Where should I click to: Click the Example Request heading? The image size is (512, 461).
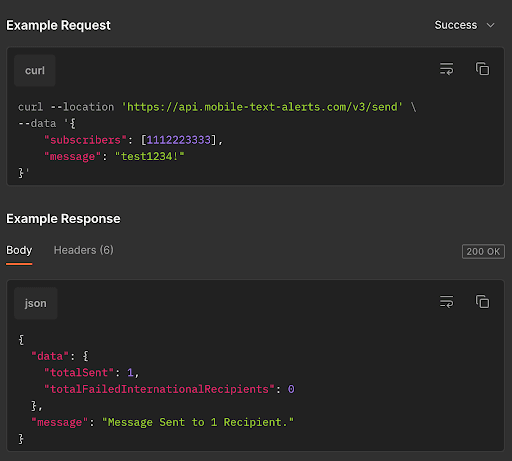pyautogui.click(x=58, y=25)
